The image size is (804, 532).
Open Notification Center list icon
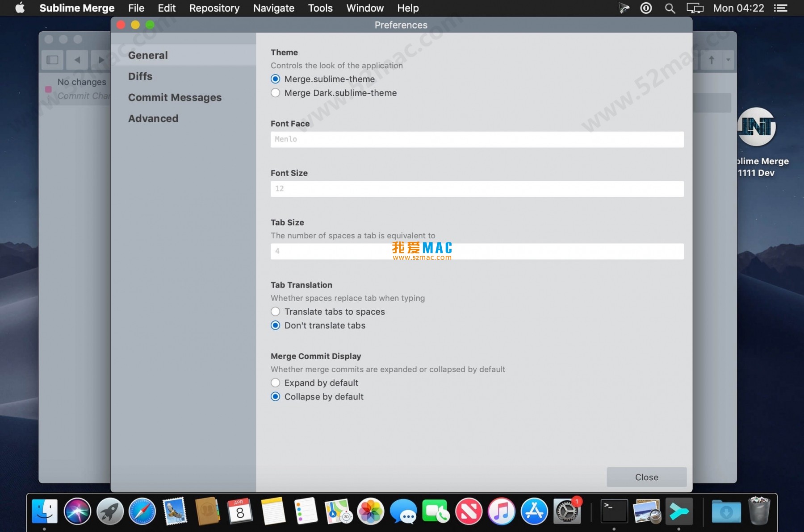pyautogui.click(x=780, y=8)
